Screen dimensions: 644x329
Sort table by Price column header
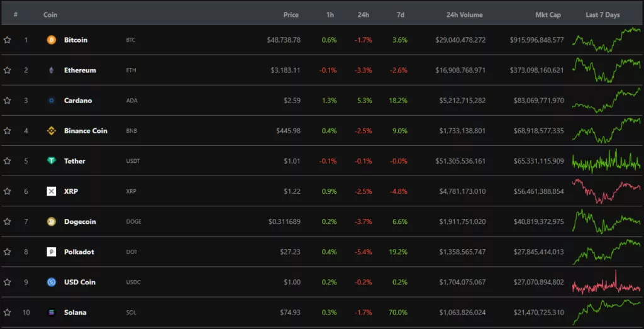coord(291,14)
